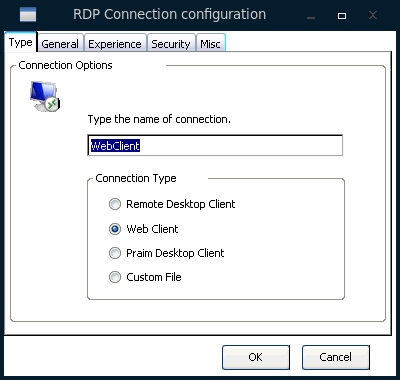Click the 'Type the name of connection.' label
Viewport: 400px width, 380px height.
159,119
